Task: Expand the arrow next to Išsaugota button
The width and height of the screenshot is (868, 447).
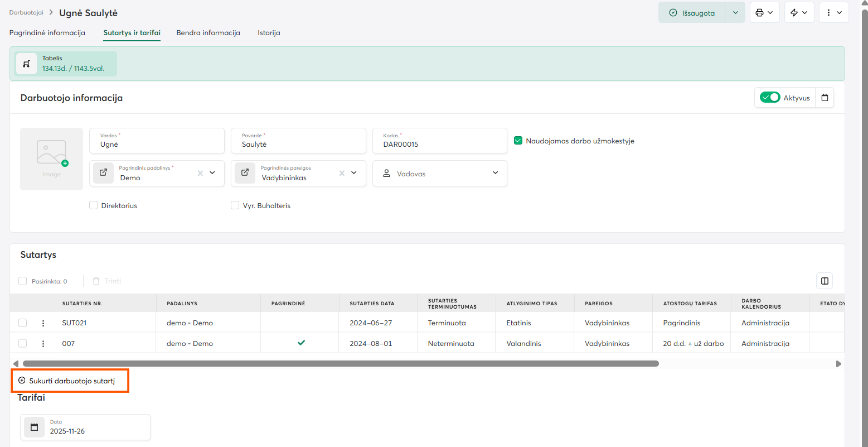Action: click(x=735, y=13)
